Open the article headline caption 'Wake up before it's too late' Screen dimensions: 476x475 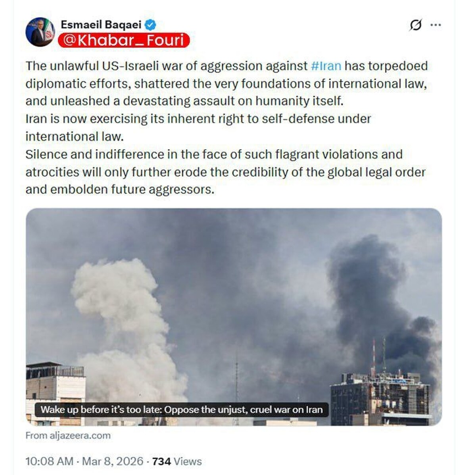[182, 410]
